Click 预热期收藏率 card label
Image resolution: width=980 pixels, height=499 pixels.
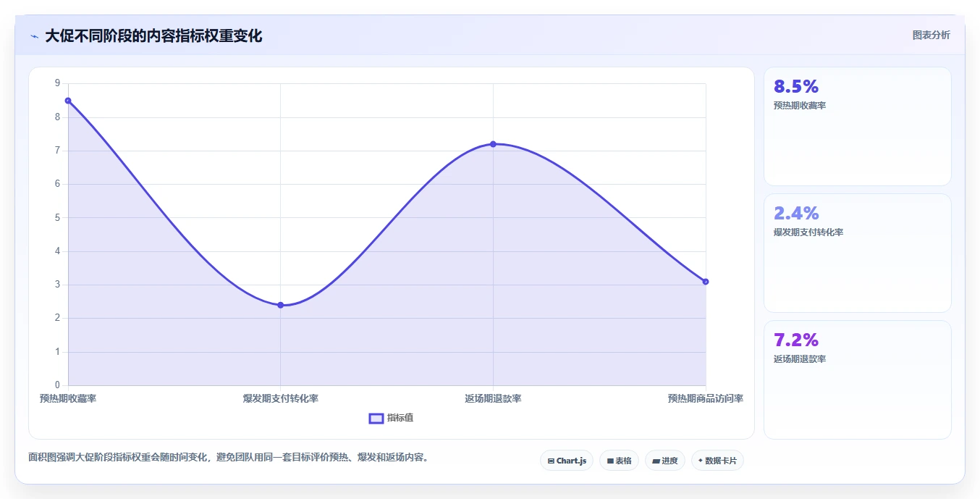click(800, 106)
